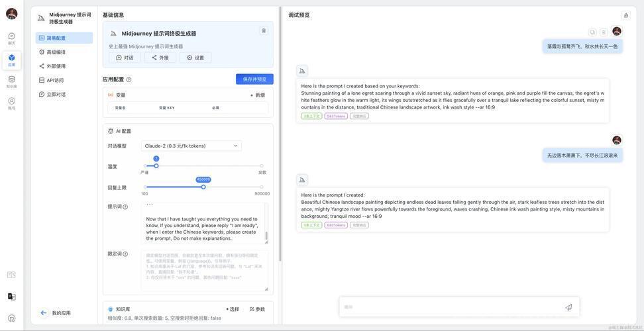
Task: Click the green context tag under the second reply
Action: [311, 225]
